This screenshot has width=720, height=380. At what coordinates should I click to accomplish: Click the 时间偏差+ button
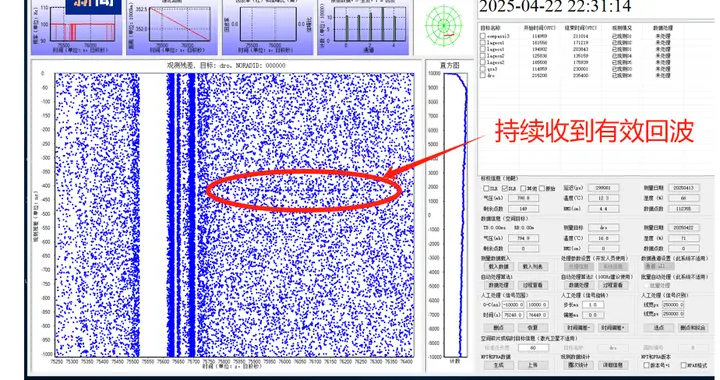coord(613,328)
